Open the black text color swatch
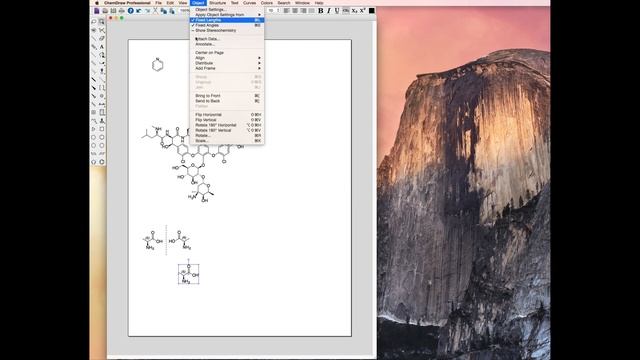The image size is (640, 360). click(372, 11)
